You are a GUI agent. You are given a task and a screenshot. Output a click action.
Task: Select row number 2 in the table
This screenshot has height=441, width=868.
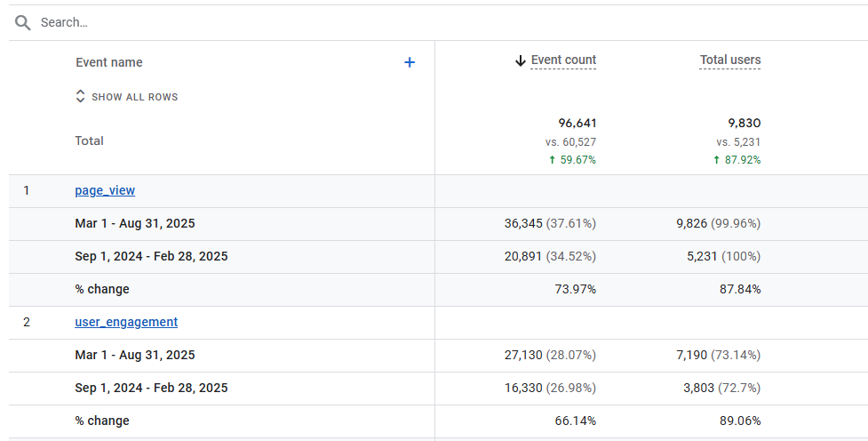tap(27, 322)
